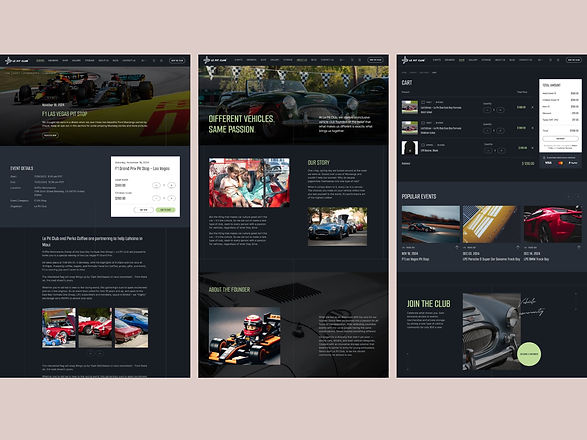Viewport: 587px width, 440px height.
Task: Open the language dropdown on the About page header
Action: click(342, 60)
